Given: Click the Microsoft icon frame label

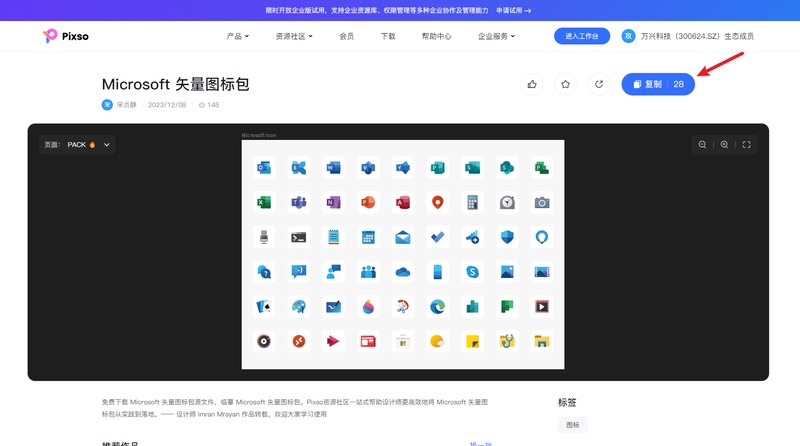Looking at the screenshot, I should pyautogui.click(x=259, y=135).
